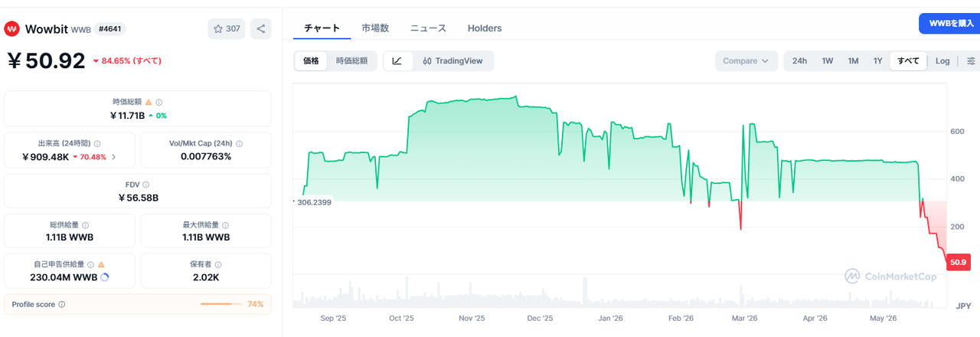Screen dimensions: 980x337
Task: Click the WWBを購入 buy button
Action: click(x=949, y=24)
